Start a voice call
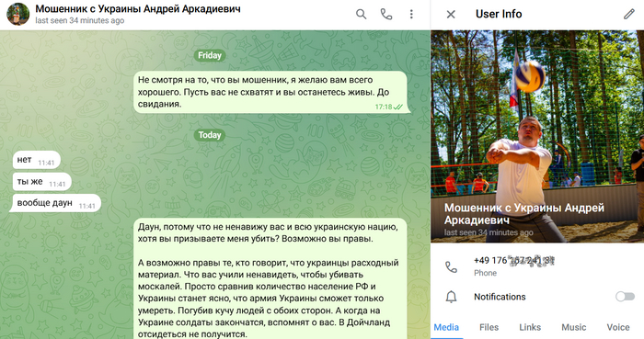 click(386, 15)
